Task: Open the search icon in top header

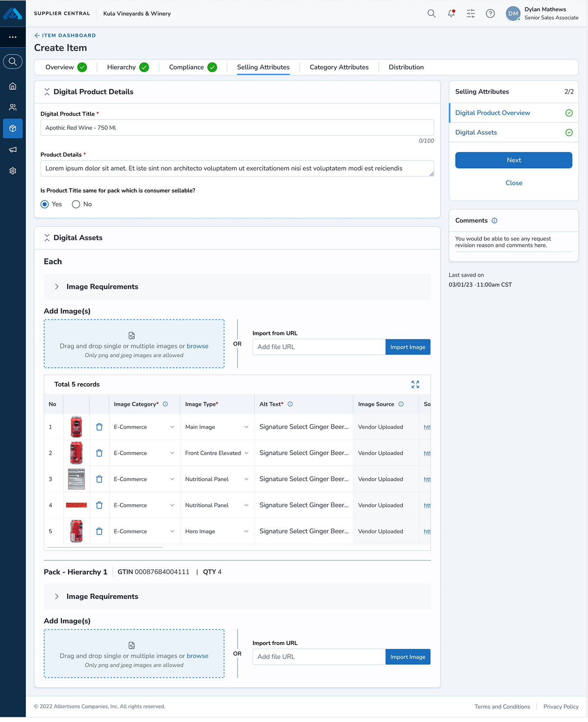Action: (432, 14)
